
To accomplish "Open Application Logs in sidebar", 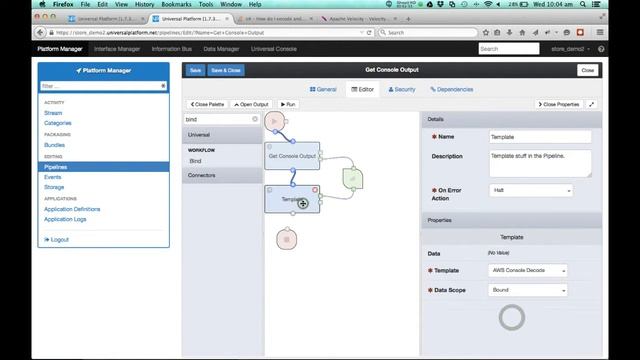I will [x=65, y=219].
